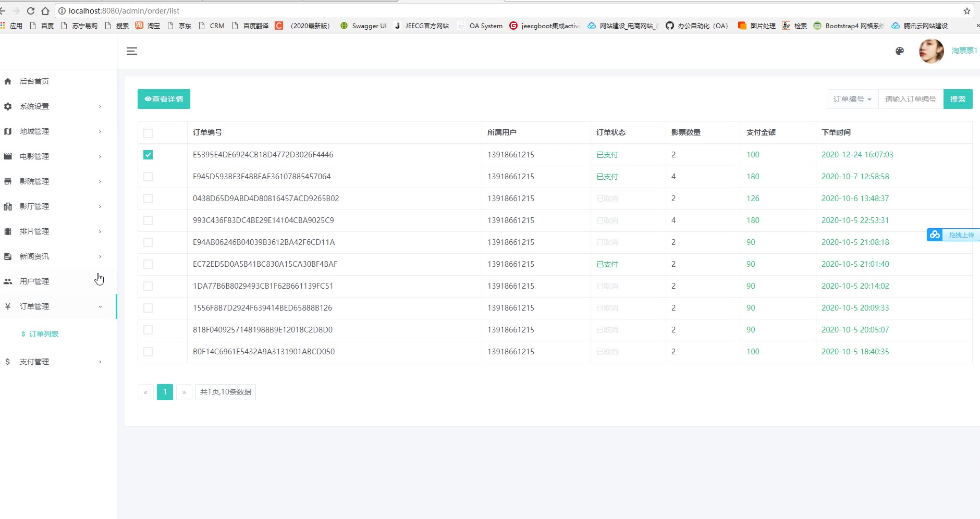980x519 pixels.
Task: Click the 查看详情 button
Action: tap(164, 99)
